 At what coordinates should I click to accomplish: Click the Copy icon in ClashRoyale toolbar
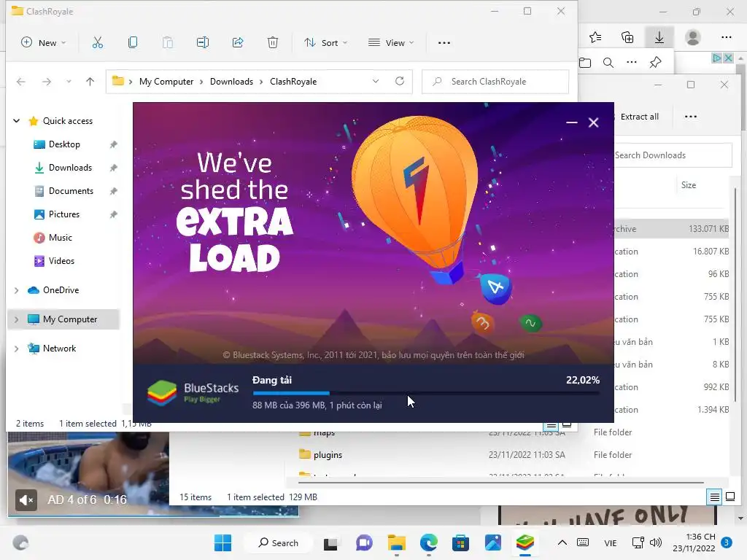[x=133, y=43]
